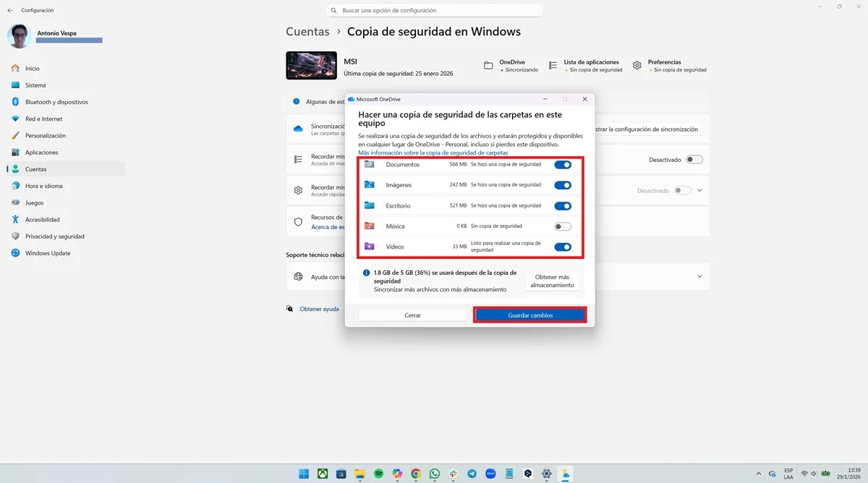868x483 pixels.
Task: Switch off the Vídeos backup toggle
Action: pos(563,247)
